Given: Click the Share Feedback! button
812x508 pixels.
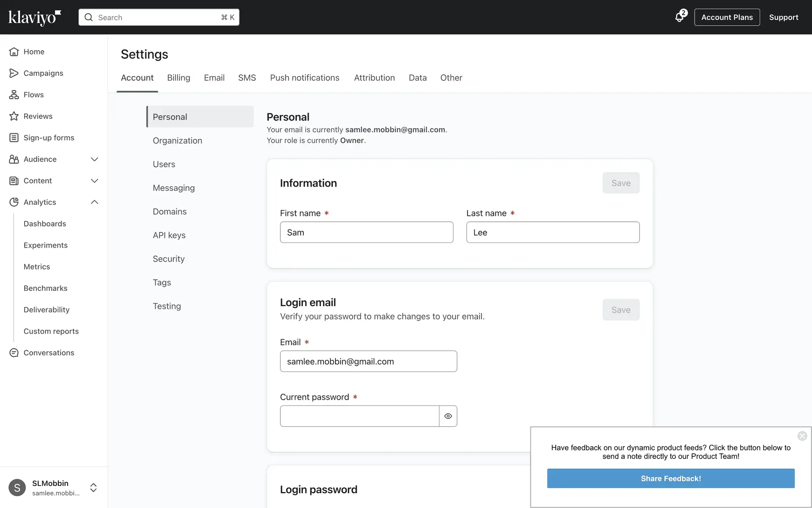Looking at the screenshot, I should tap(670, 478).
